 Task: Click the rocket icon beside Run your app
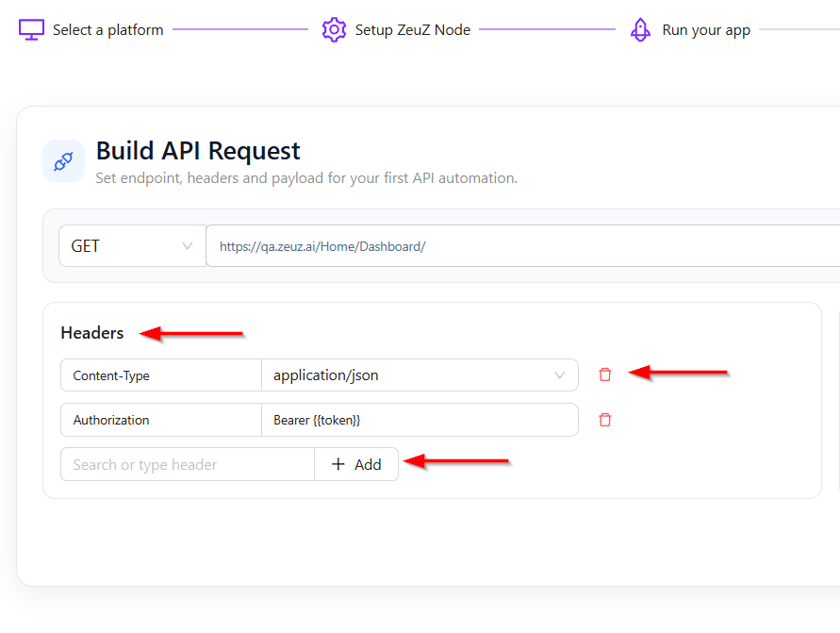coord(640,29)
